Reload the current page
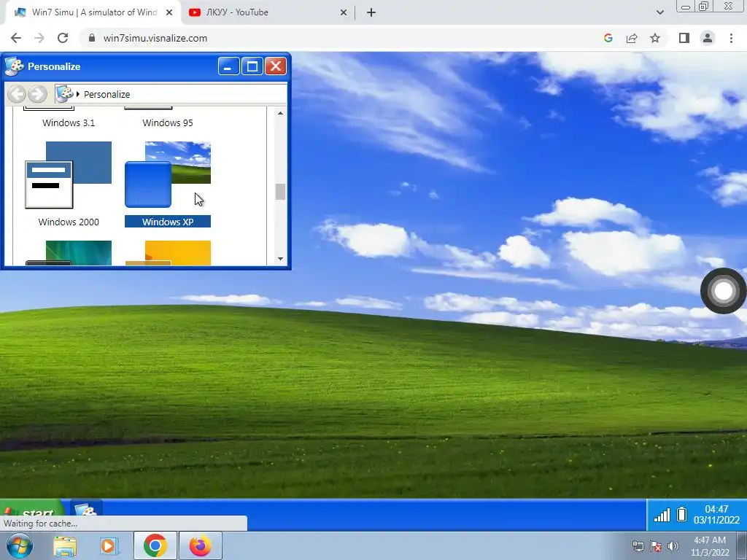Viewport: 747px width, 560px height. click(x=63, y=38)
